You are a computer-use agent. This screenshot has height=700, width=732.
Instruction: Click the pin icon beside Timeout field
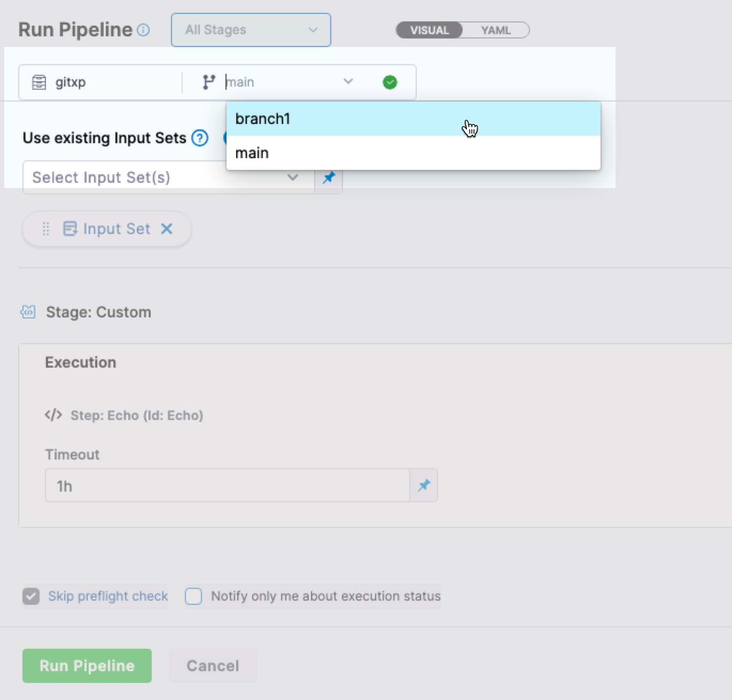[424, 485]
